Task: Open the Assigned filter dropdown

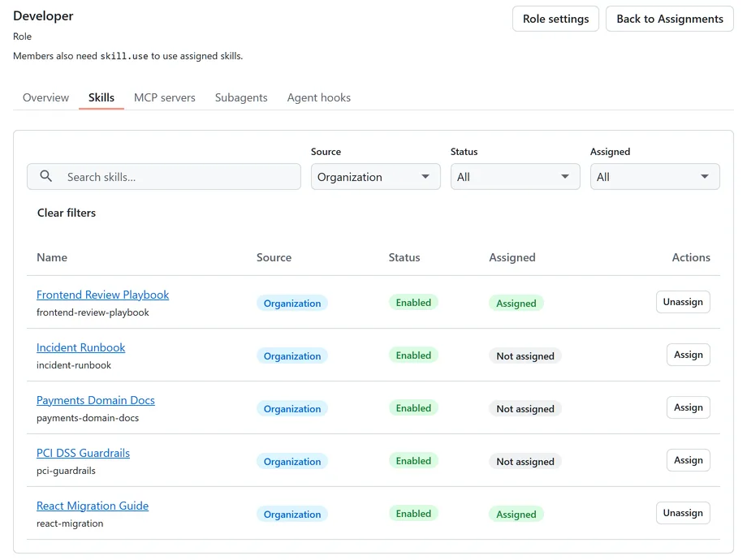Action: point(654,177)
